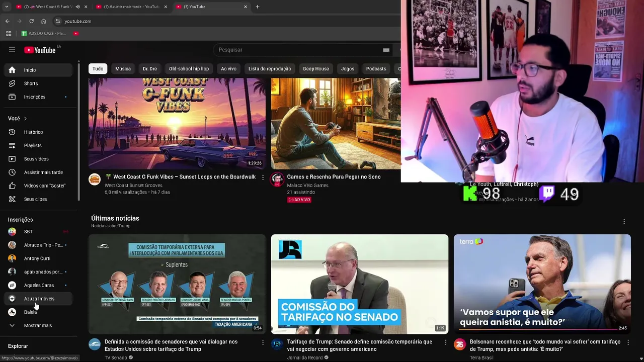The width and height of the screenshot is (644, 362).
Task: Close the West Coast G Funk browser tab
Action: (x=86, y=7)
